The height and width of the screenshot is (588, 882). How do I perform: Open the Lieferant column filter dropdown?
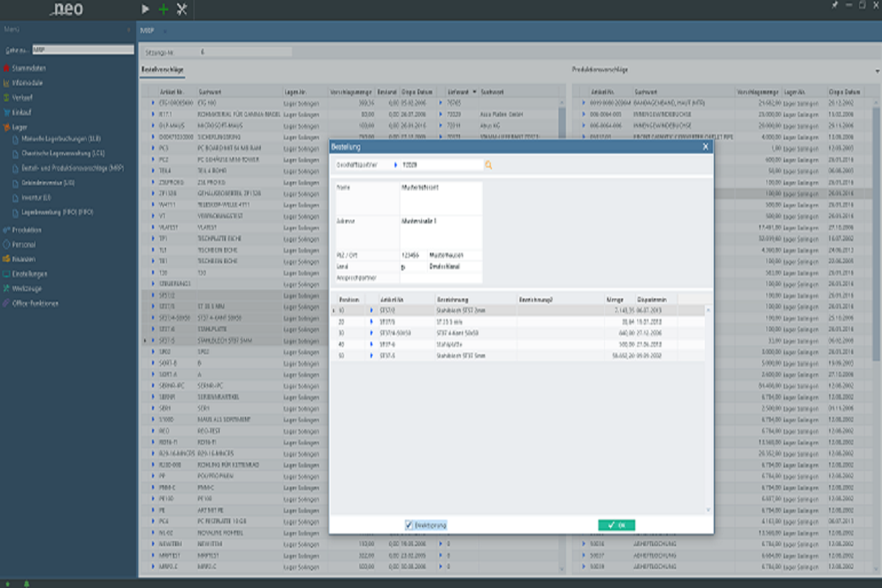pos(474,93)
